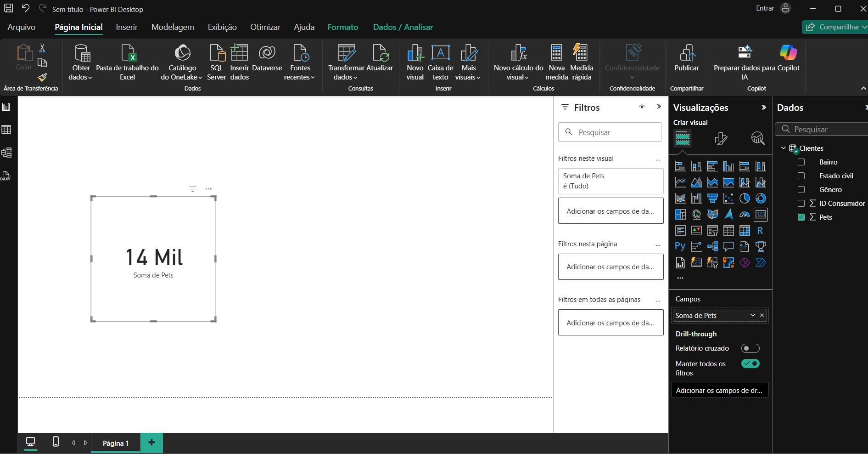This screenshot has width=868, height=454.
Task: Enable the Relatório cruzado toggle
Action: [x=750, y=348]
